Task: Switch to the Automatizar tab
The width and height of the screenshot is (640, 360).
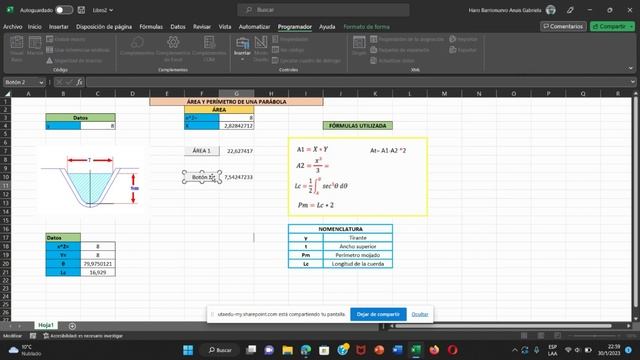Action: tap(254, 27)
